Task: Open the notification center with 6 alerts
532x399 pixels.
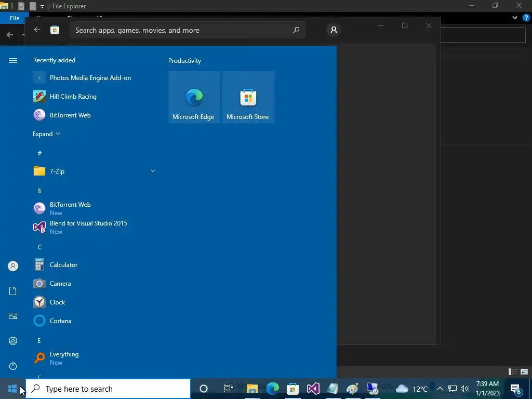Action: coord(516,389)
